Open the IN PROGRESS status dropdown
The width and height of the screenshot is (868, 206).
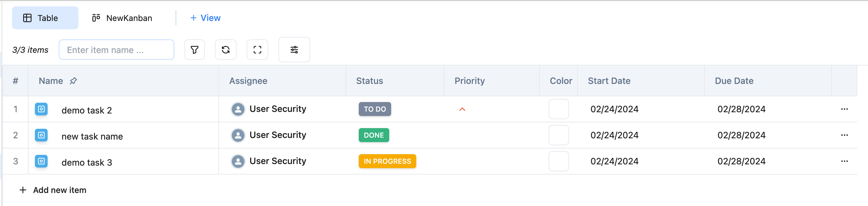(x=387, y=161)
